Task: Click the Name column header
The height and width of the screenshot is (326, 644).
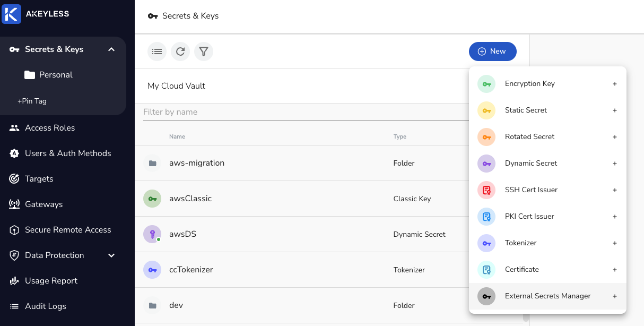Action: (177, 136)
